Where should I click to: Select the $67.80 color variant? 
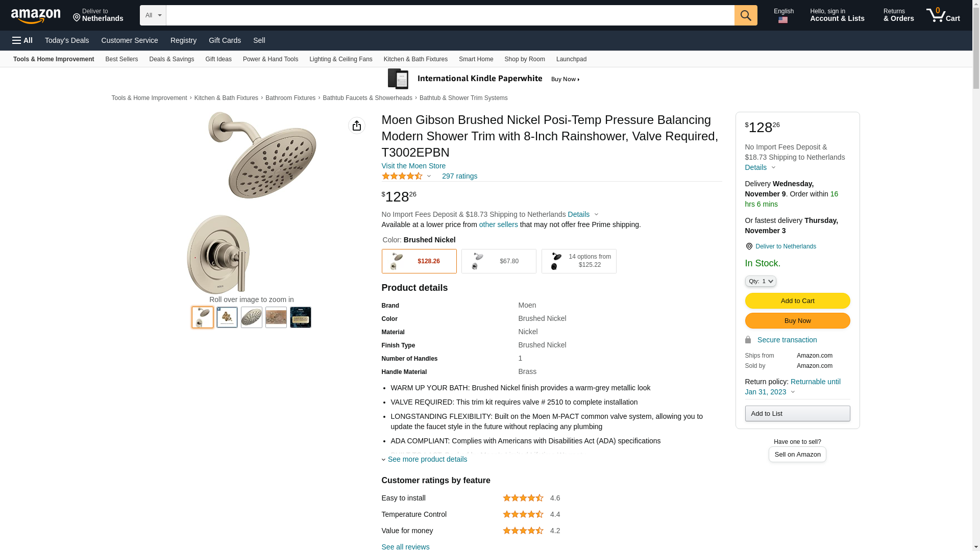[x=499, y=261]
